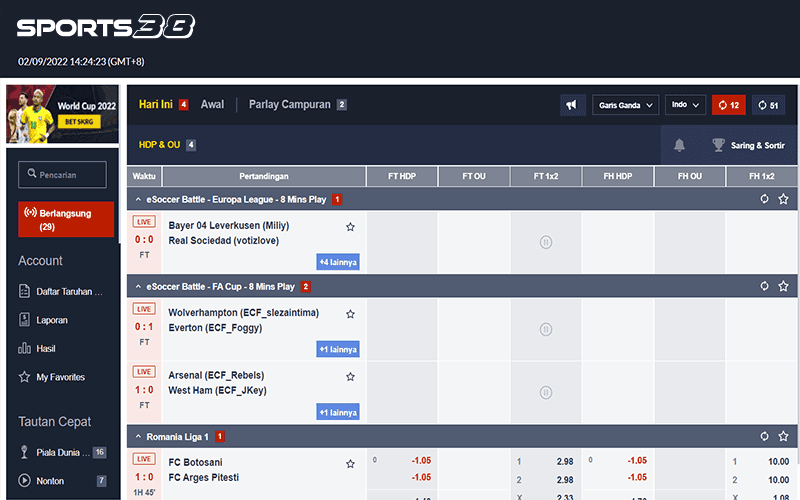Screen dimensions: 800x500
Task: Click LIVE badge of FC Botosani match
Action: (x=144, y=459)
